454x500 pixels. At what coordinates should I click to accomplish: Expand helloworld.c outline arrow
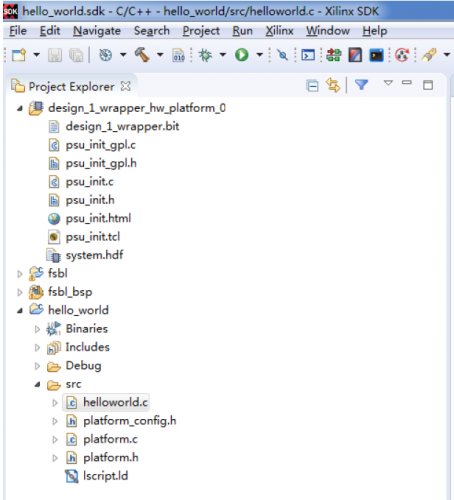point(55,403)
